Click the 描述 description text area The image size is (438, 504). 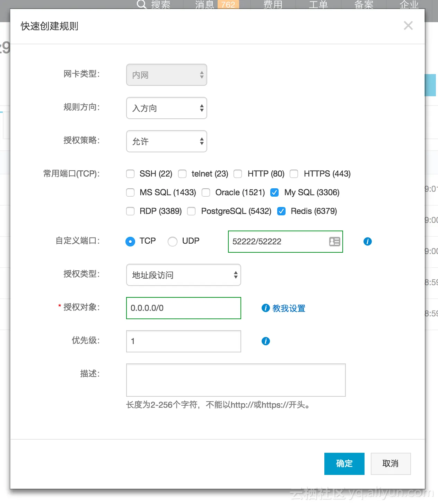pos(236,380)
